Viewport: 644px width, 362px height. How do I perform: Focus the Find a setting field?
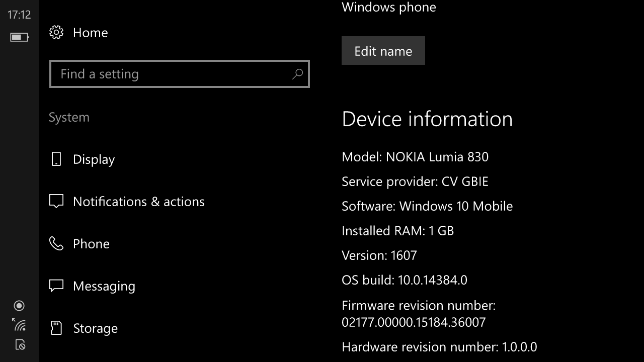180,74
